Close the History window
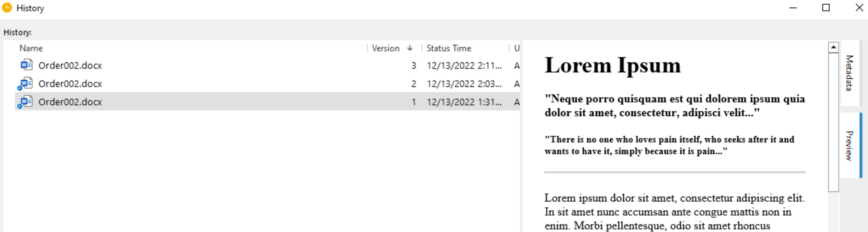Viewport: 868px width, 232px height. 859,7
